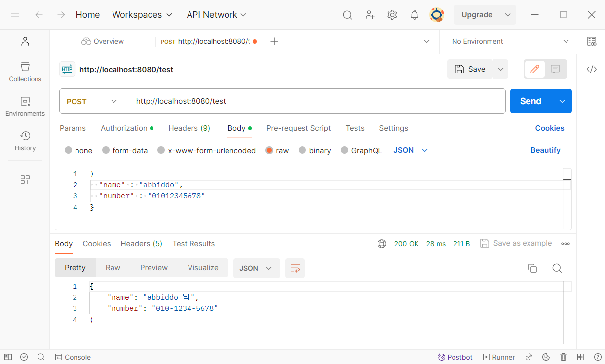Open the personal workspace profile icon in the sidebar
The image size is (605, 364).
pos(25,41)
